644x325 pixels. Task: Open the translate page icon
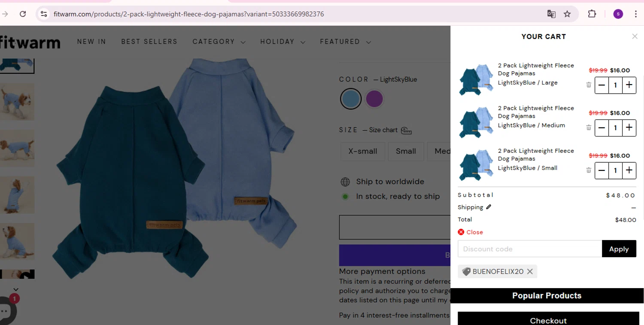(551, 14)
